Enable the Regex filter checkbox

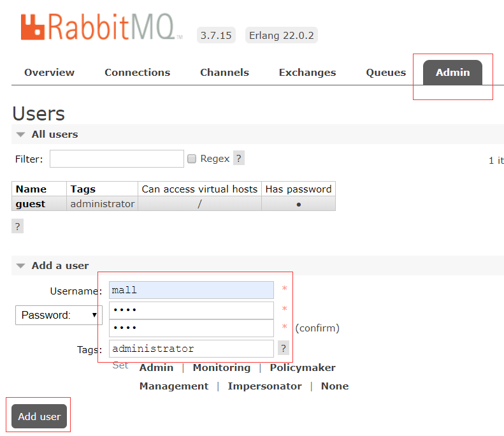(192, 159)
